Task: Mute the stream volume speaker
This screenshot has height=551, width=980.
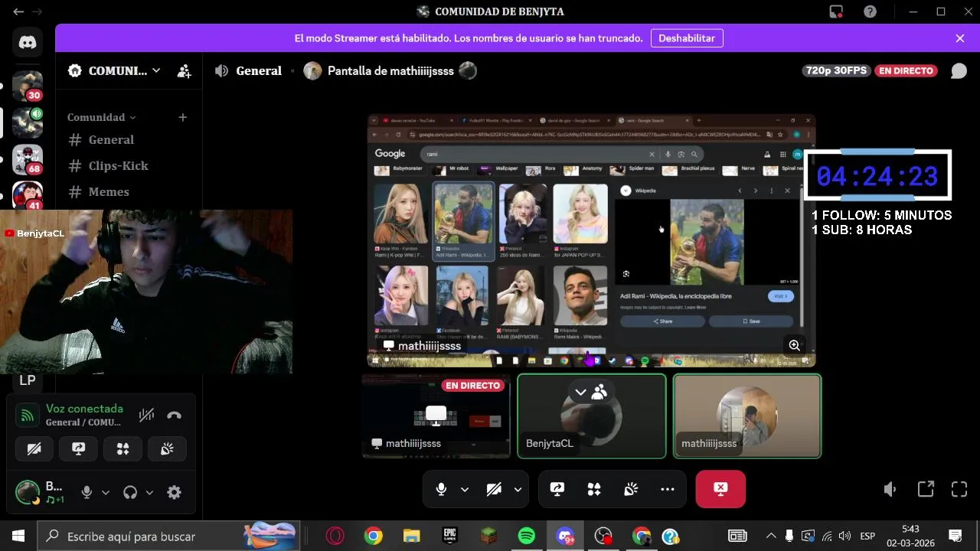Action: click(x=889, y=489)
